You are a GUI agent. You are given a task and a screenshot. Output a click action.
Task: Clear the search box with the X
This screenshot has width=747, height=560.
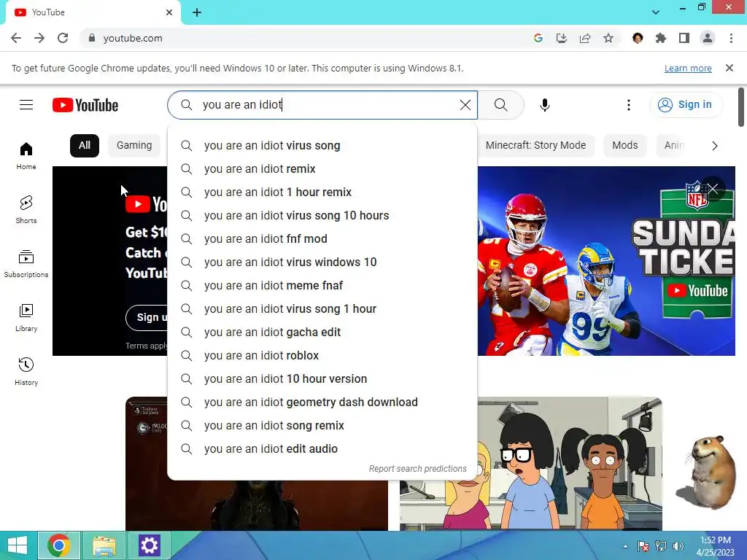point(465,105)
